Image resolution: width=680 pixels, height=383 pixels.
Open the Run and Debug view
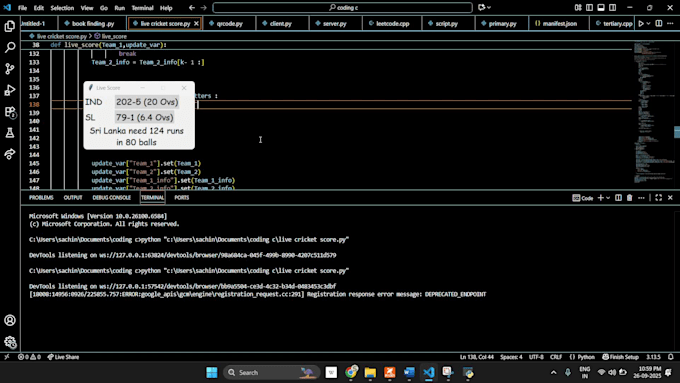pos(10,90)
